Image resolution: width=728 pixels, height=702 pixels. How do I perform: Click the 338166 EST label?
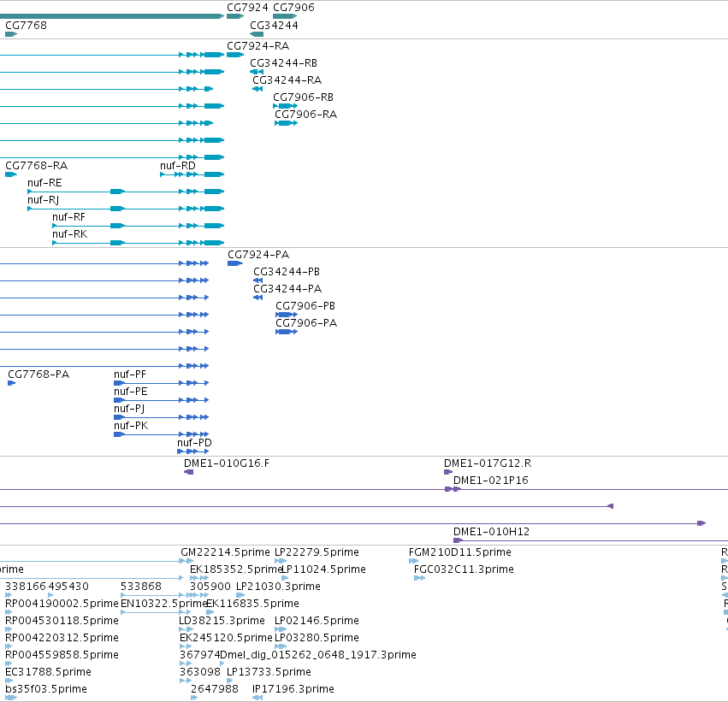click(x=26, y=587)
